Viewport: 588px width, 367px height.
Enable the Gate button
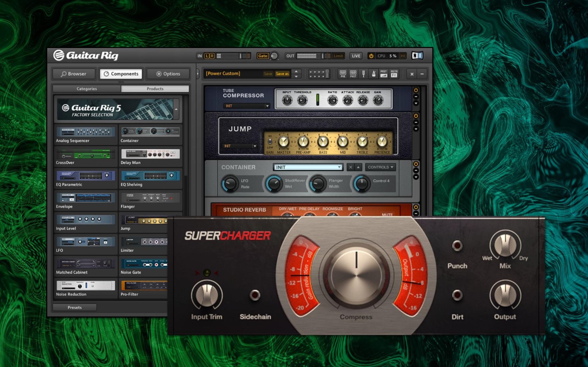point(263,56)
